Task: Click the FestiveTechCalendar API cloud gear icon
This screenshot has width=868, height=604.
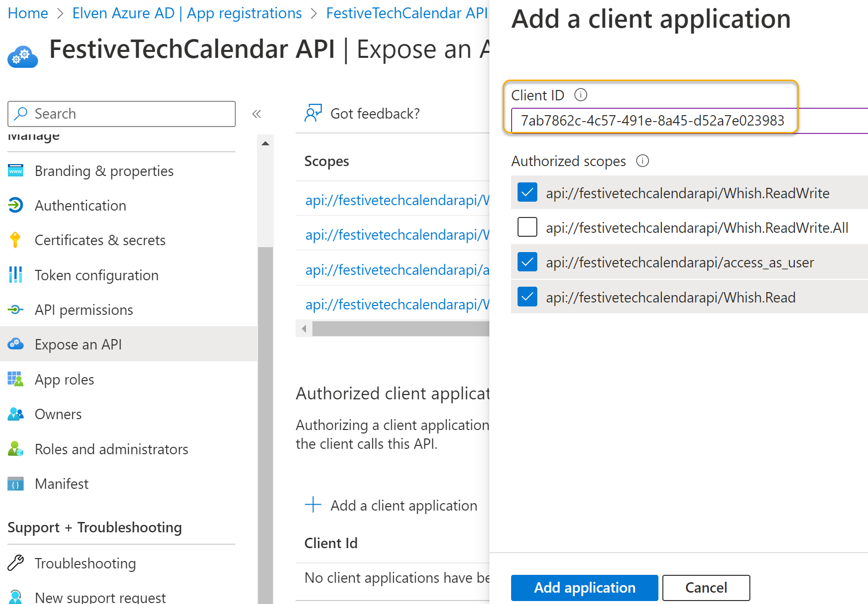Action: 23,56
